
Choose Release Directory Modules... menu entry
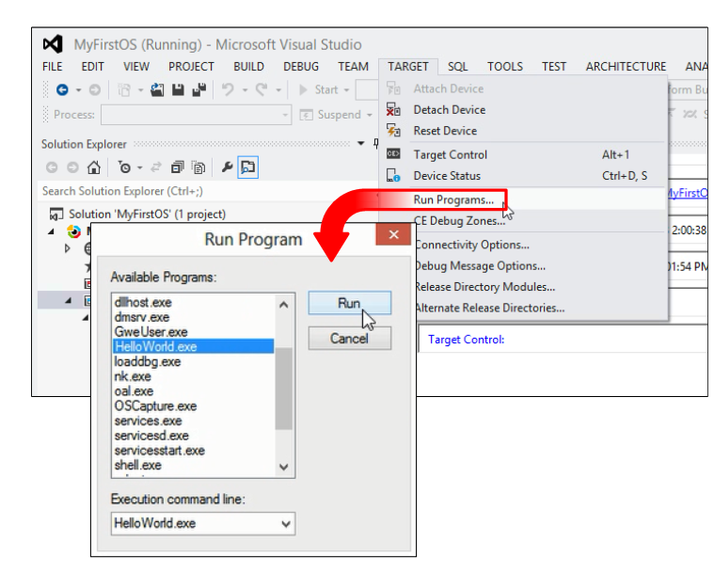click(540, 287)
